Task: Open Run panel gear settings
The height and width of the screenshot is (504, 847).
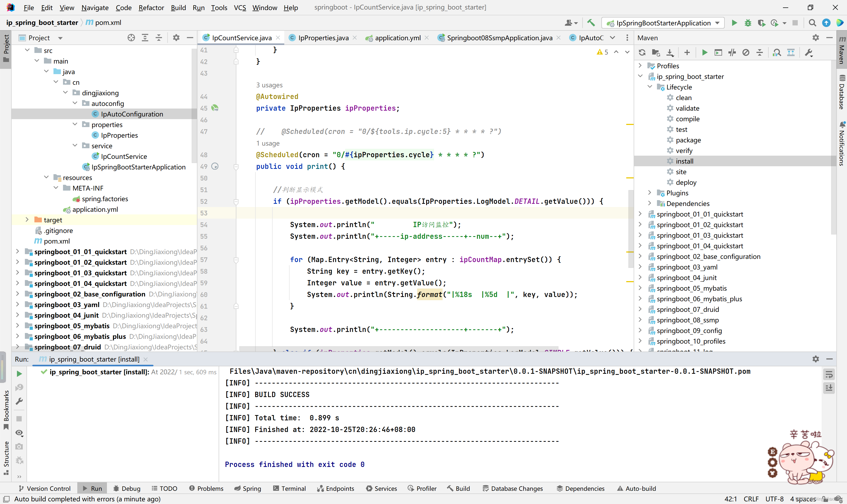Action: coord(816,359)
